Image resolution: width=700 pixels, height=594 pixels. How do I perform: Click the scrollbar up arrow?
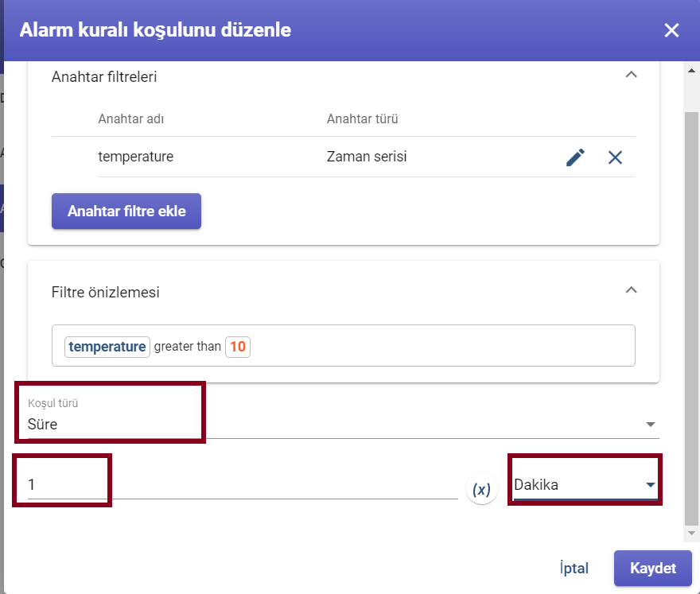click(691, 71)
